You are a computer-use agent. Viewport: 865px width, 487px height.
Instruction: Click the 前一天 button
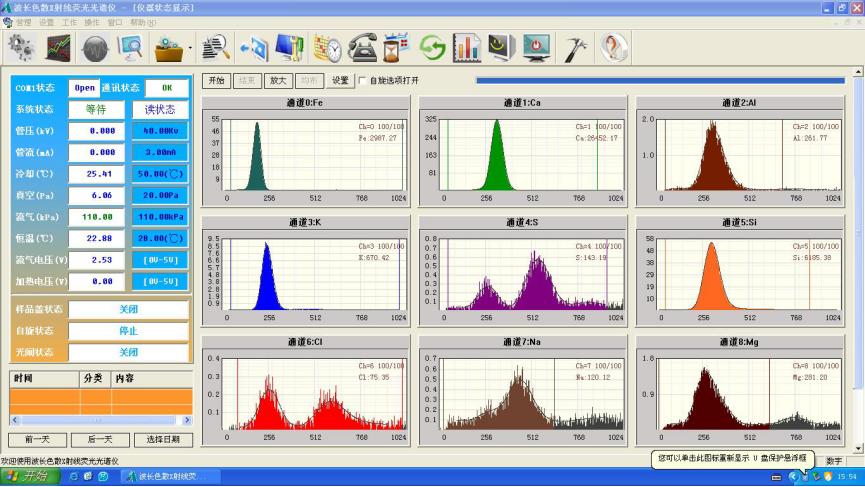pos(38,440)
